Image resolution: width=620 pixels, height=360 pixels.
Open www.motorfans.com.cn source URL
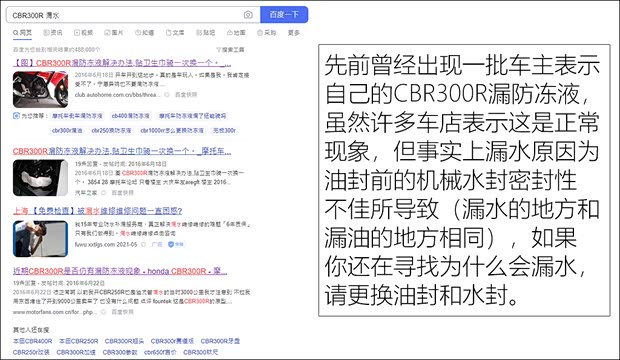click(55, 312)
